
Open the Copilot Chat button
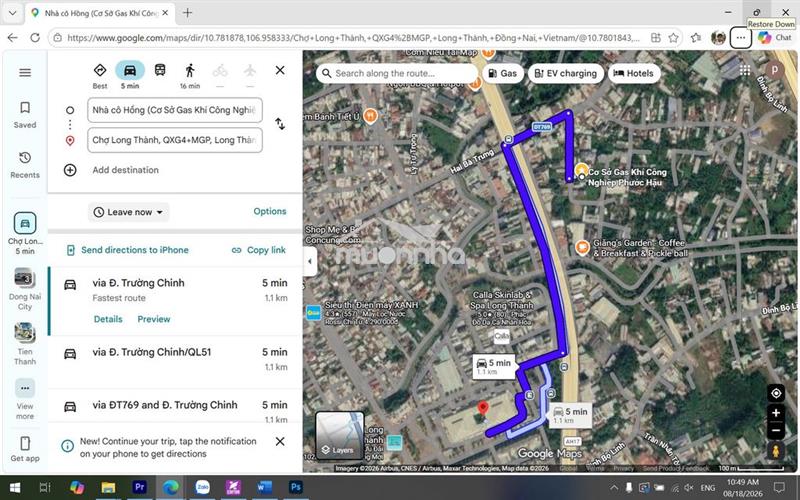coord(776,38)
